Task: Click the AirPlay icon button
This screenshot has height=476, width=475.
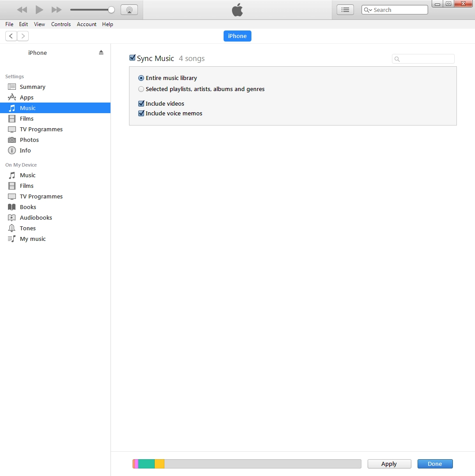Action: pos(129,10)
